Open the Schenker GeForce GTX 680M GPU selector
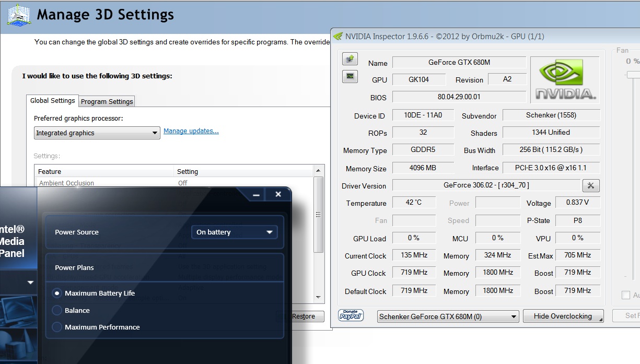The width and height of the screenshot is (640, 364). [448, 316]
